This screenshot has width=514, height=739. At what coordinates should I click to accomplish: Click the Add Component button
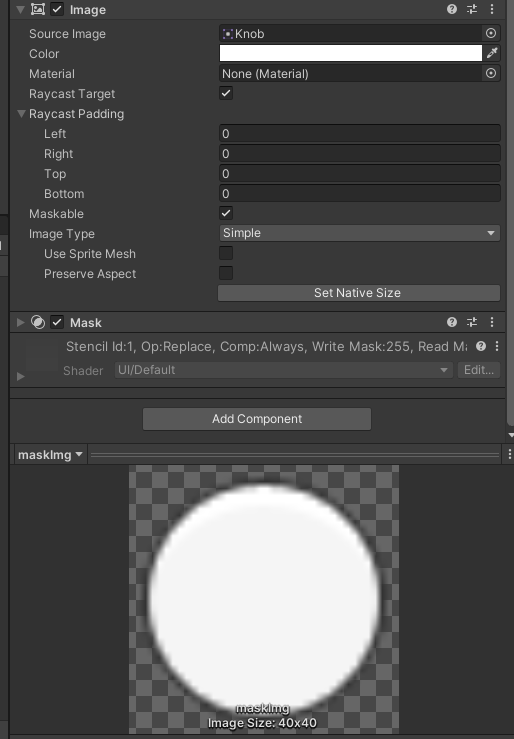(257, 419)
